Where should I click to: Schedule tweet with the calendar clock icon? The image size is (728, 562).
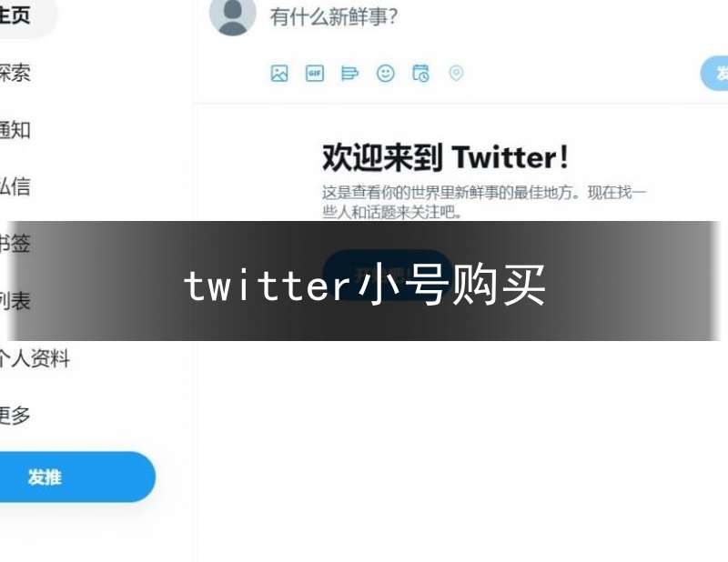pos(420,74)
